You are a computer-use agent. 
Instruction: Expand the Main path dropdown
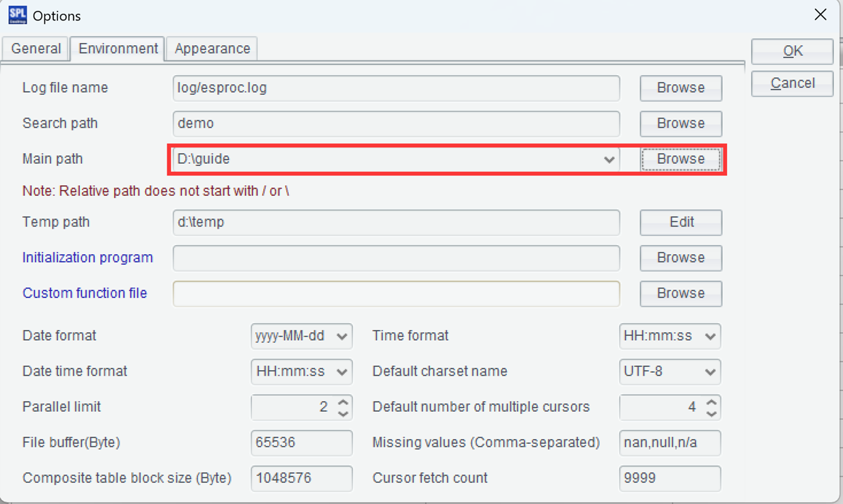click(609, 159)
